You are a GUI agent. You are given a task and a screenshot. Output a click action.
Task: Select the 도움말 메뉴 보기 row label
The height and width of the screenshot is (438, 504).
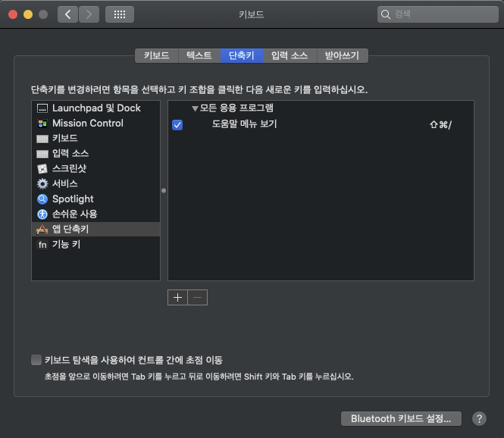coord(244,124)
